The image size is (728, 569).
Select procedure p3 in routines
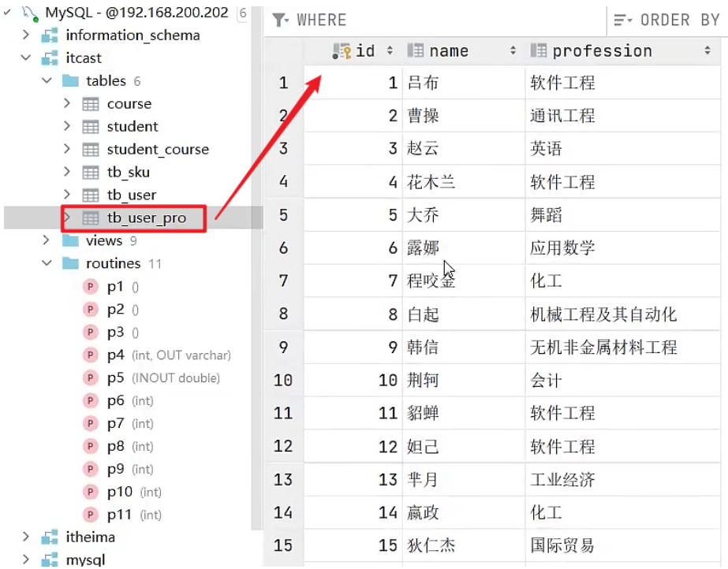click(116, 332)
